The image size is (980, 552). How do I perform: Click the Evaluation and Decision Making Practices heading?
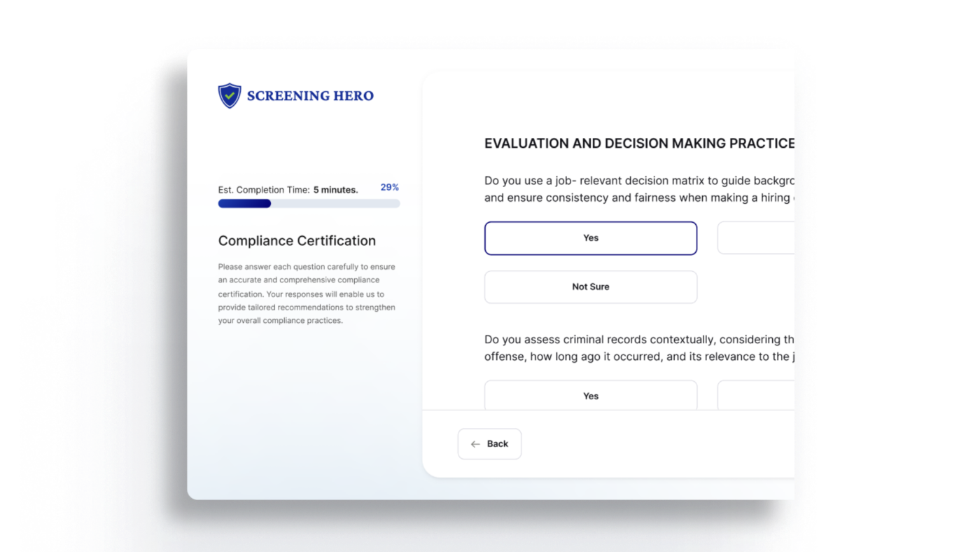click(x=639, y=144)
